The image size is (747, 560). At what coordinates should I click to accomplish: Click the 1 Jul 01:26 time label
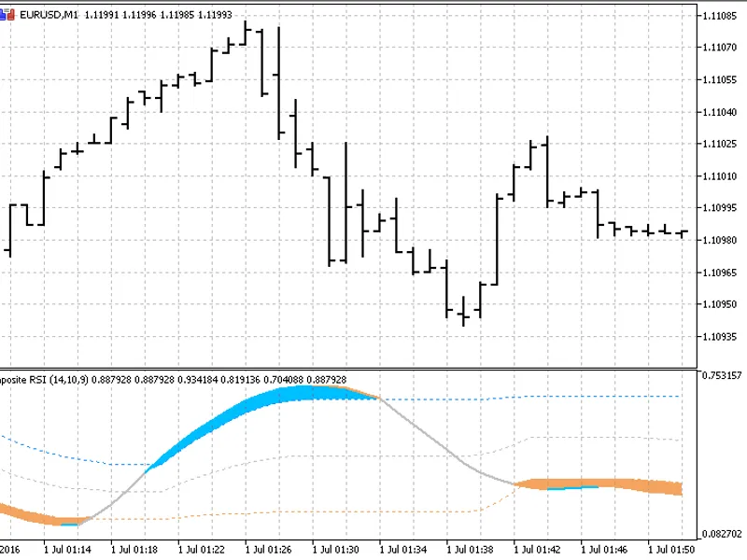[x=269, y=550]
